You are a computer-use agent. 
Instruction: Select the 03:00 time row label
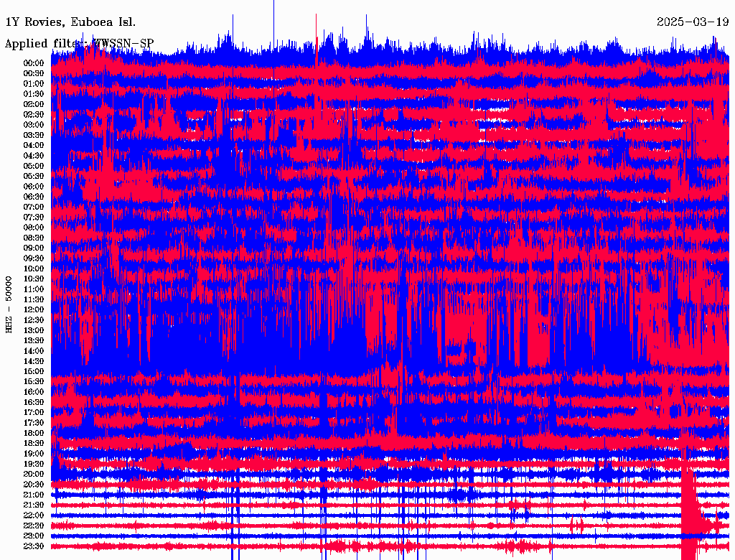[x=34, y=125]
